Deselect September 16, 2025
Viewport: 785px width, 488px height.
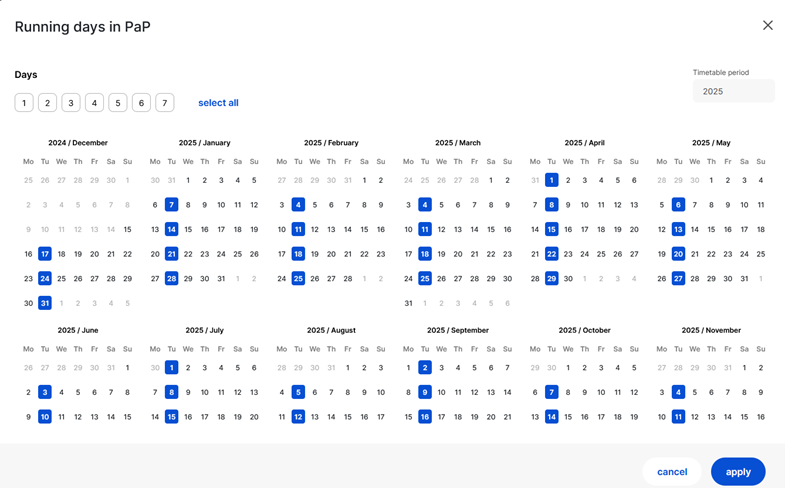425,417
